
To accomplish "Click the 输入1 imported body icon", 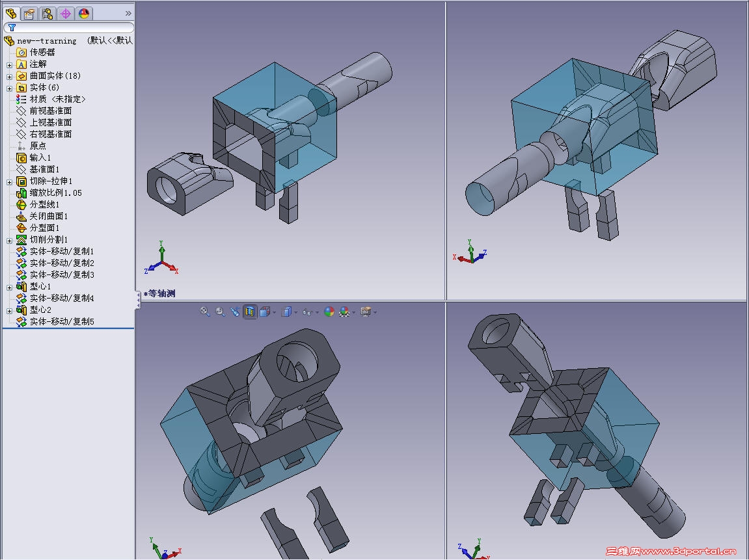I will coord(21,157).
